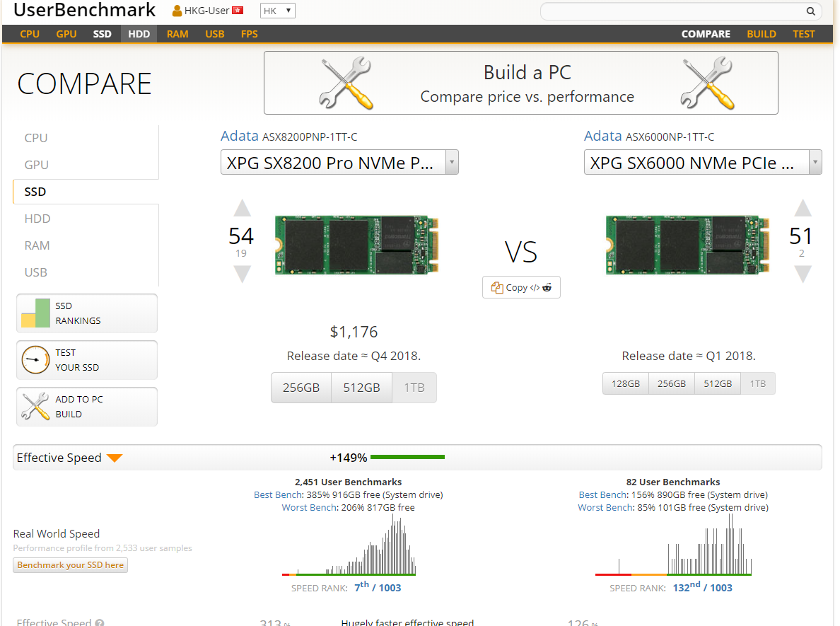The image size is (840, 626).
Task: Open the GPU tab in top navigation
Action: click(x=66, y=34)
